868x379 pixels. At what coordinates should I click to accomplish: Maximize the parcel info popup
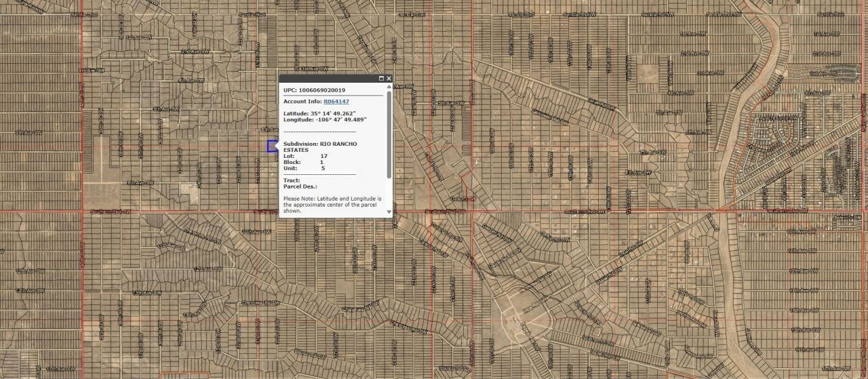pyautogui.click(x=381, y=79)
